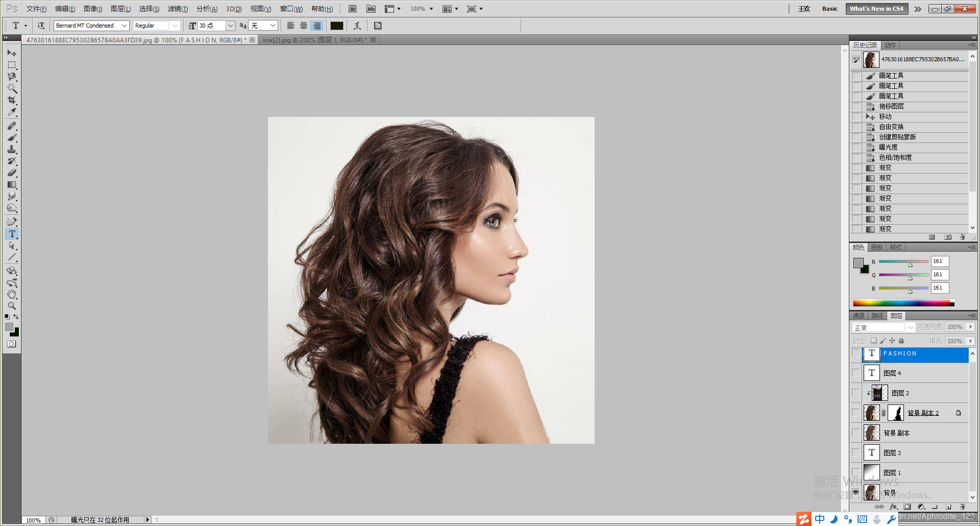
Task: Select the Crop tool
Action: point(12,100)
